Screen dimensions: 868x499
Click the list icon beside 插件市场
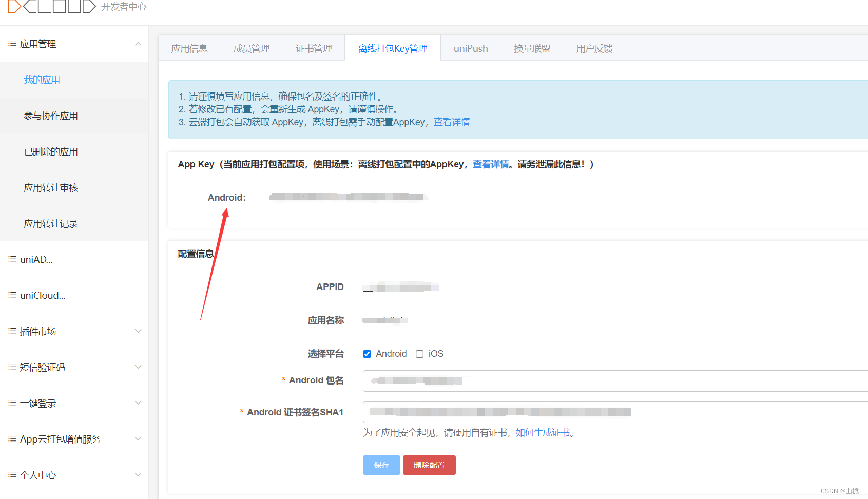[x=12, y=331]
